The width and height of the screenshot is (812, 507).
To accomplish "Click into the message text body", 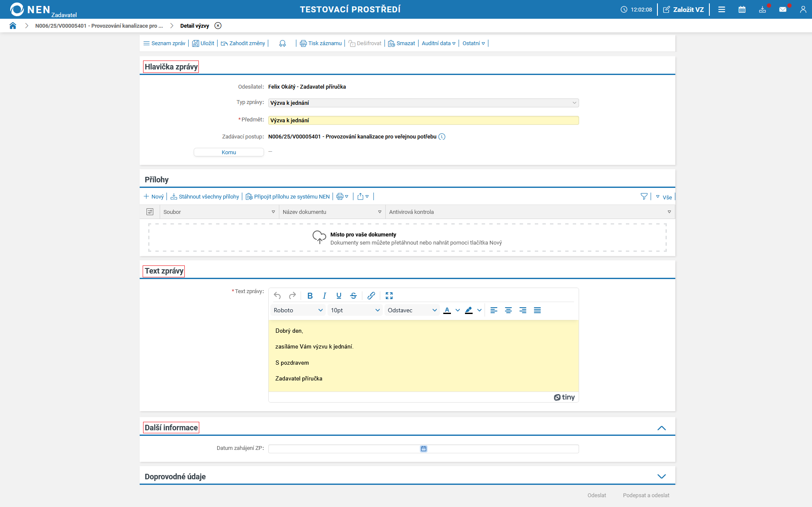I will pyautogui.click(x=424, y=356).
